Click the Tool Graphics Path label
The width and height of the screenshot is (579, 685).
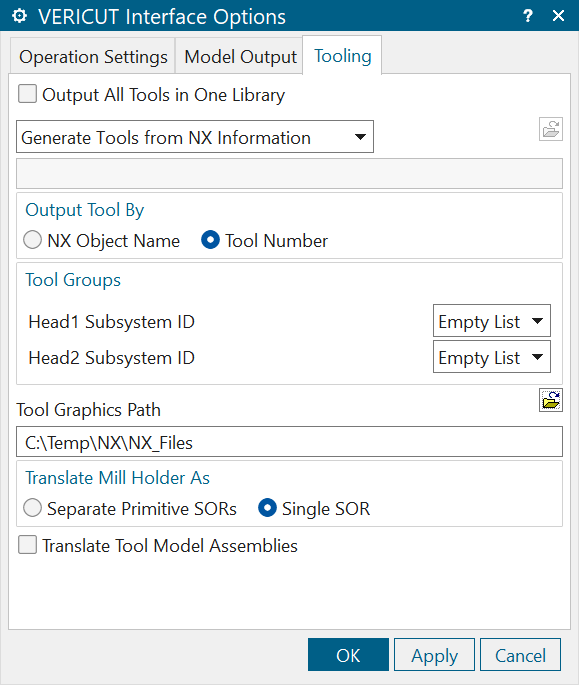(x=89, y=410)
